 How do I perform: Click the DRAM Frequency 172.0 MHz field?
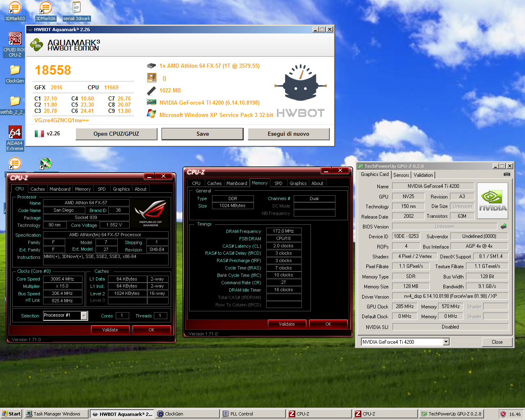[284, 231]
